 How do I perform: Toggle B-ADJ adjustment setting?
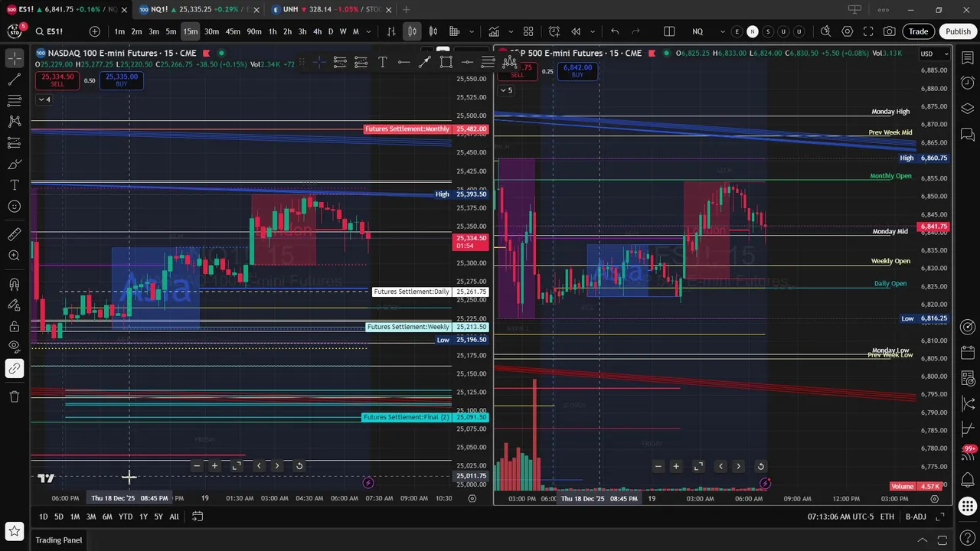coord(916,517)
